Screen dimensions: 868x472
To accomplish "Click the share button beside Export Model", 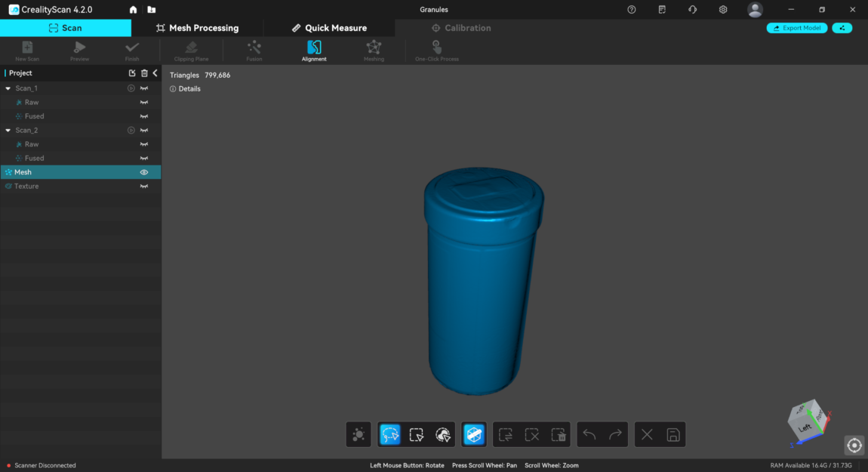I will pyautogui.click(x=842, y=28).
